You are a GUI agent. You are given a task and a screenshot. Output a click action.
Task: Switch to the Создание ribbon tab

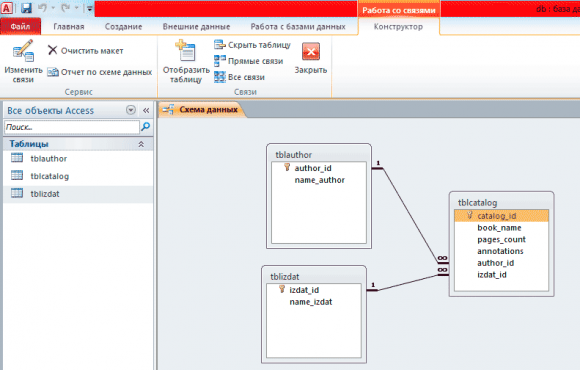[x=123, y=27]
